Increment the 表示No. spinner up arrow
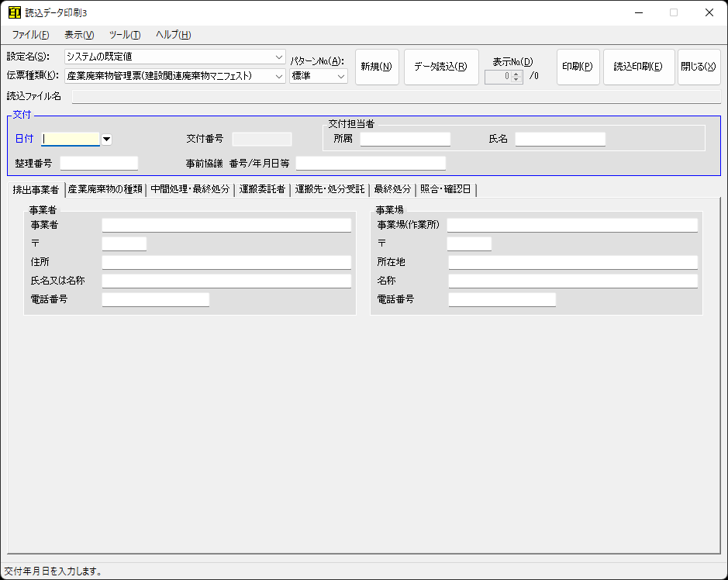728x580 pixels. (517, 73)
